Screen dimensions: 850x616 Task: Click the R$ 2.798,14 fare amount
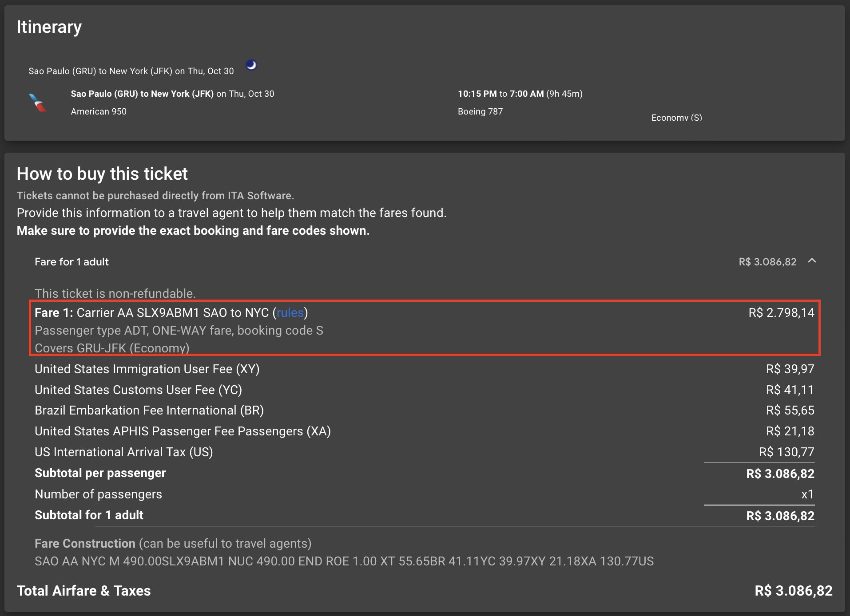pos(781,312)
